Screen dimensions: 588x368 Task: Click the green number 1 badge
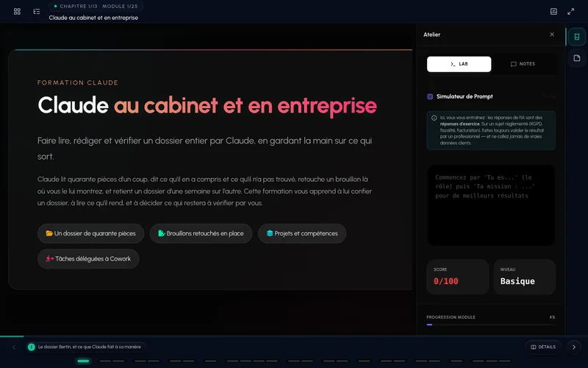click(32, 347)
